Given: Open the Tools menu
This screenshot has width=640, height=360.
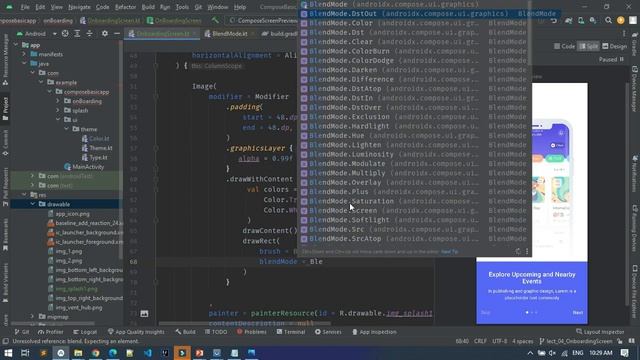Looking at the screenshot, I should [x=182, y=7].
